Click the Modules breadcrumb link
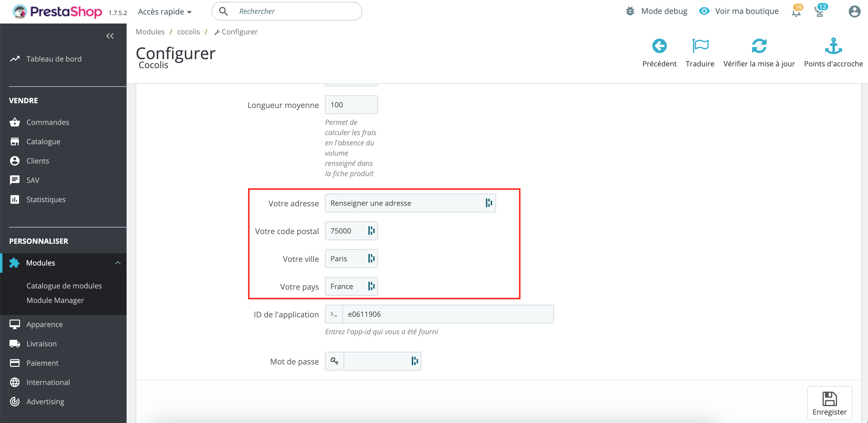This screenshot has width=868, height=423. [150, 32]
